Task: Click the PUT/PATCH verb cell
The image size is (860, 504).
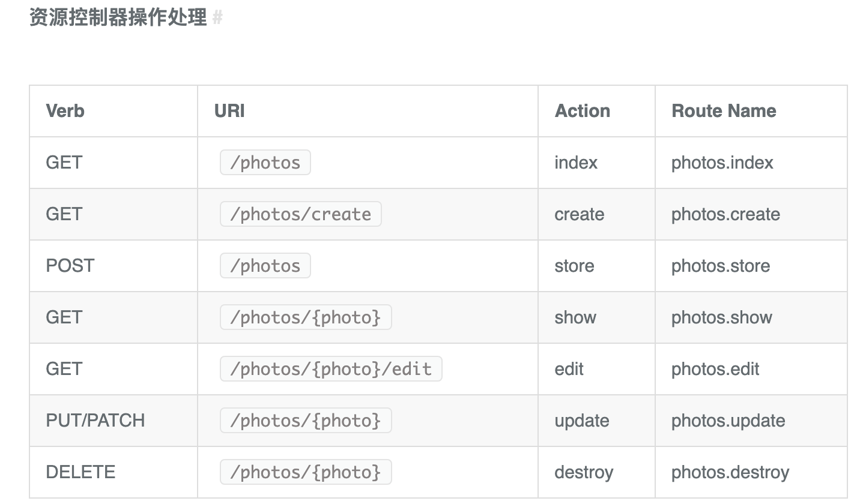Action: pyautogui.click(x=95, y=421)
